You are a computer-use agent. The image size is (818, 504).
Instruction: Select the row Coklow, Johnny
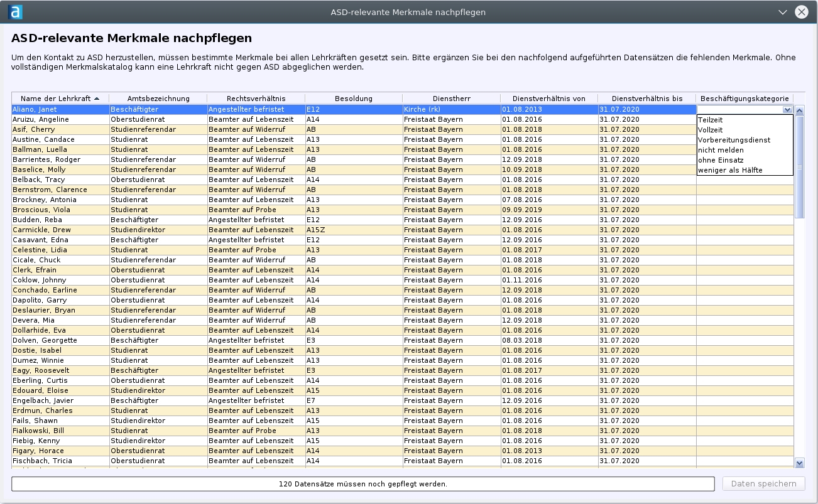(x=403, y=280)
